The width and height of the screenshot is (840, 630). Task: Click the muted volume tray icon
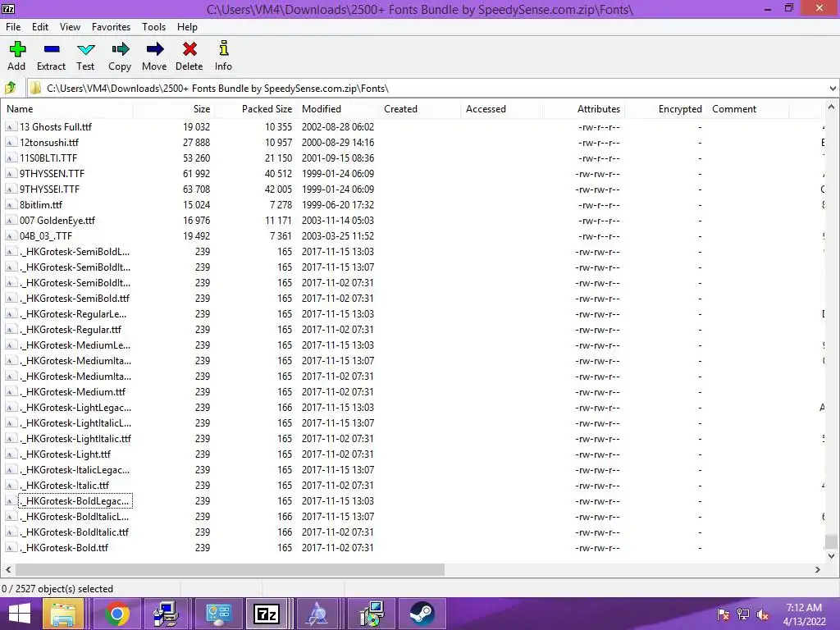coord(763,614)
